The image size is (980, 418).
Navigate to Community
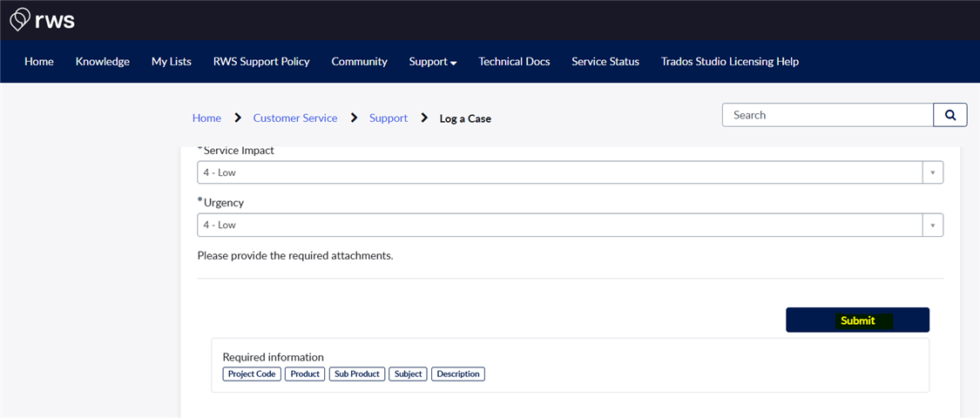pyautogui.click(x=359, y=62)
